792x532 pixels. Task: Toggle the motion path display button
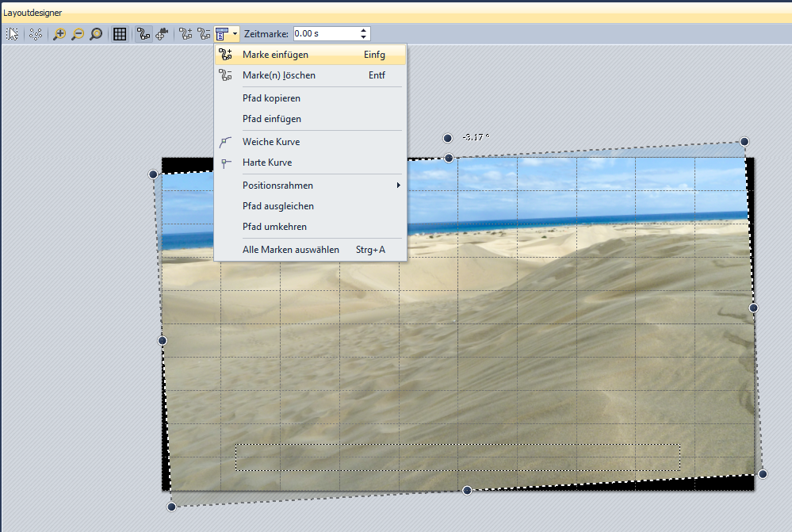pyautogui.click(x=143, y=34)
